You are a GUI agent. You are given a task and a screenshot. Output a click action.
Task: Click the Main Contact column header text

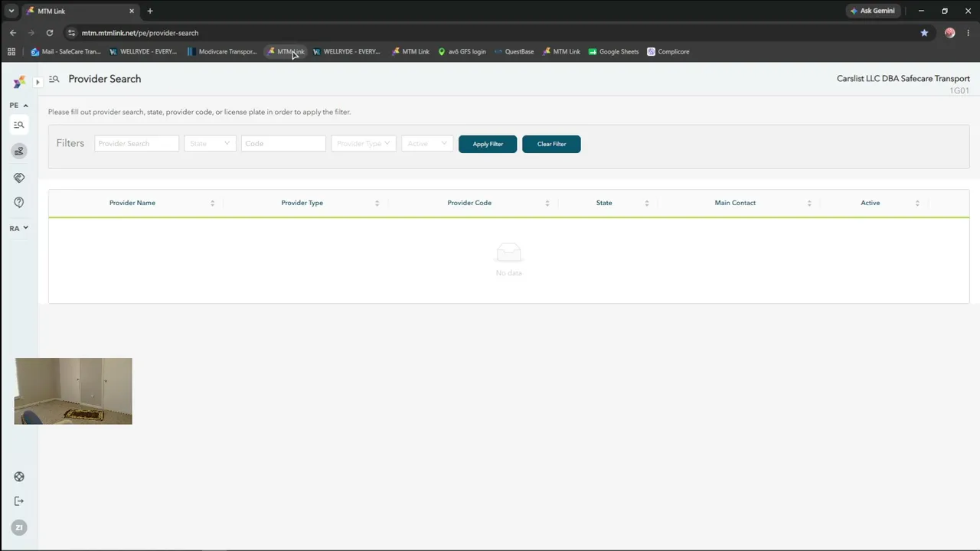(735, 203)
